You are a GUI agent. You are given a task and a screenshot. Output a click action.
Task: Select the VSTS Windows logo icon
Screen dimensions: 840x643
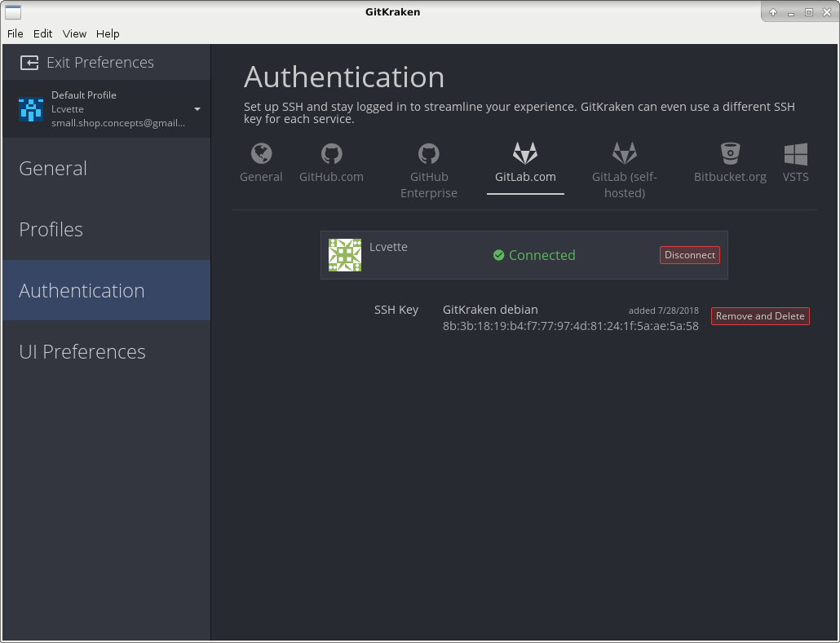(795, 154)
